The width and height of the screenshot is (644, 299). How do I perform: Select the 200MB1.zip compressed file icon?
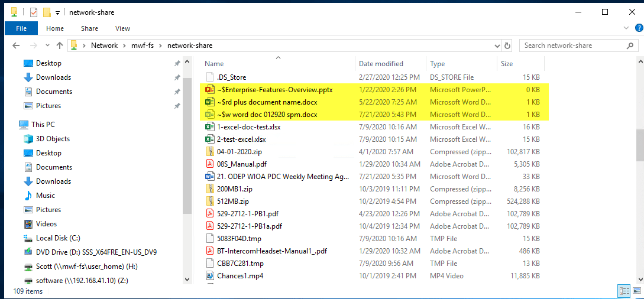(209, 189)
